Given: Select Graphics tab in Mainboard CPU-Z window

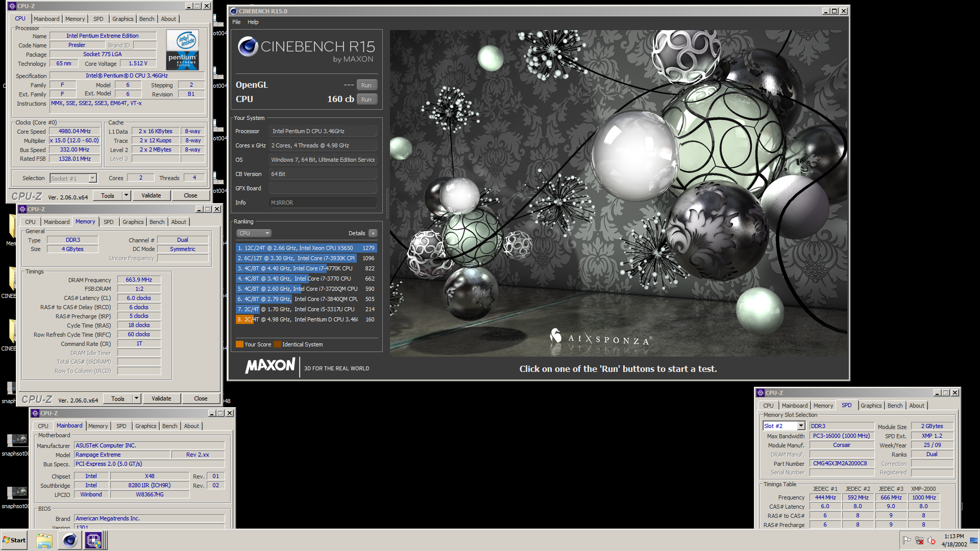Looking at the screenshot, I should coord(146,426).
